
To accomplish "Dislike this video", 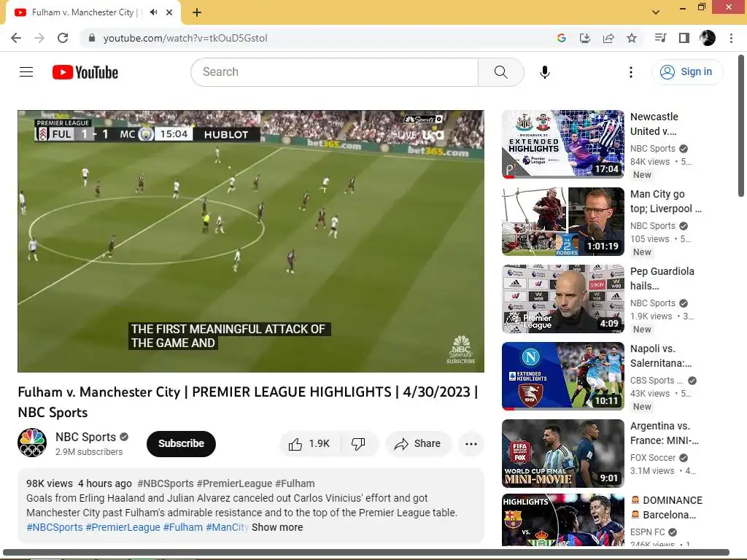I will pos(358,444).
